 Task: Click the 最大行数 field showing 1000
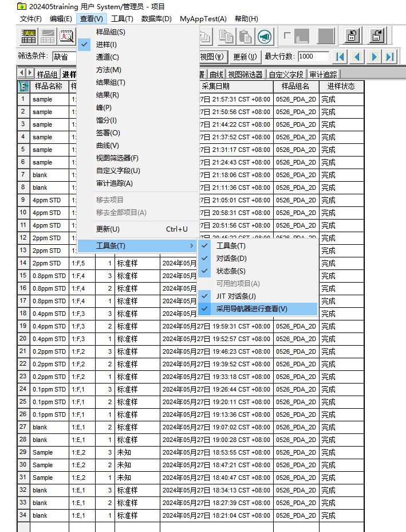pyautogui.click(x=313, y=56)
